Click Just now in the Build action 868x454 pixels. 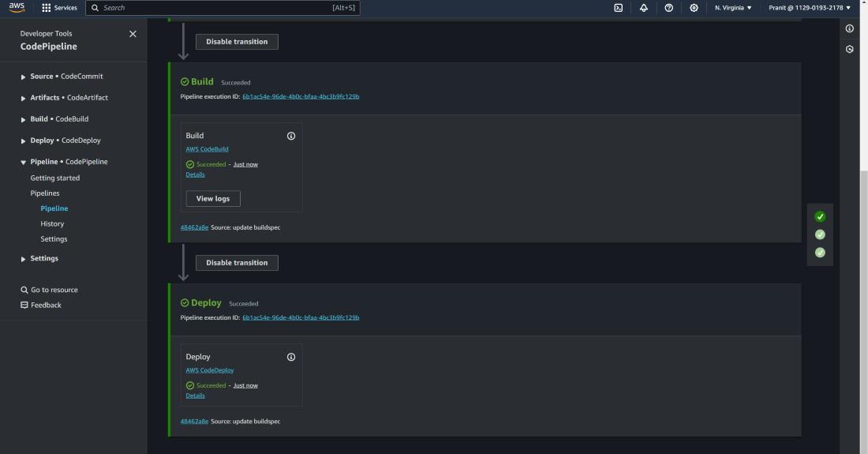[245, 164]
